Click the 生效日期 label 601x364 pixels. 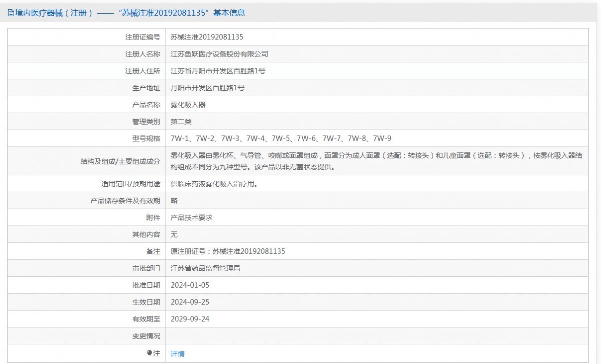click(x=146, y=303)
